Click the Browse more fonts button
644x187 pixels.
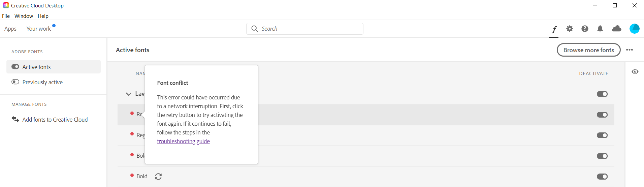(x=588, y=50)
